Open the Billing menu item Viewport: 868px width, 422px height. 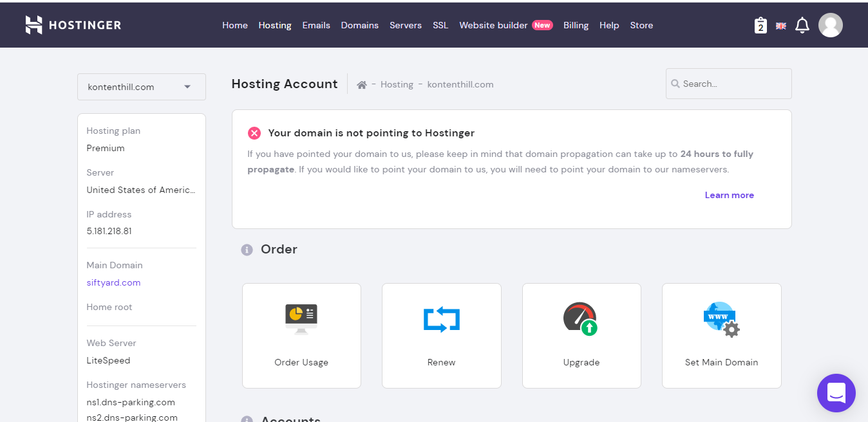pyautogui.click(x=576, y=25)
